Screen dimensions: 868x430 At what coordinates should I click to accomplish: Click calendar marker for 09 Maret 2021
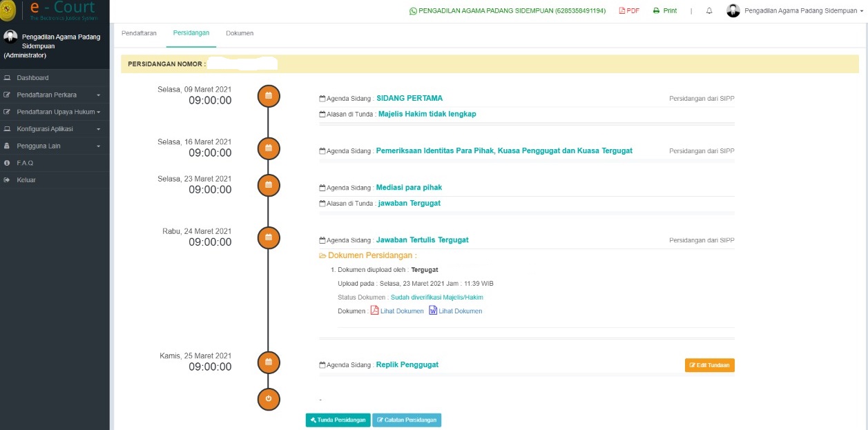coord(269,95)
